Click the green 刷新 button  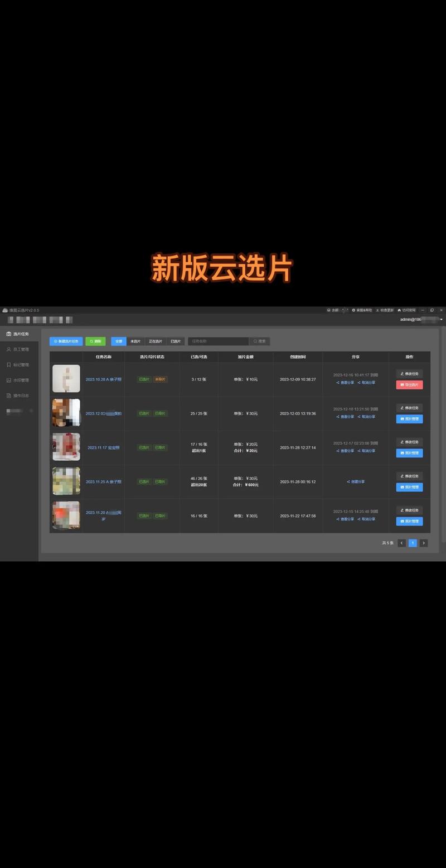95,341
